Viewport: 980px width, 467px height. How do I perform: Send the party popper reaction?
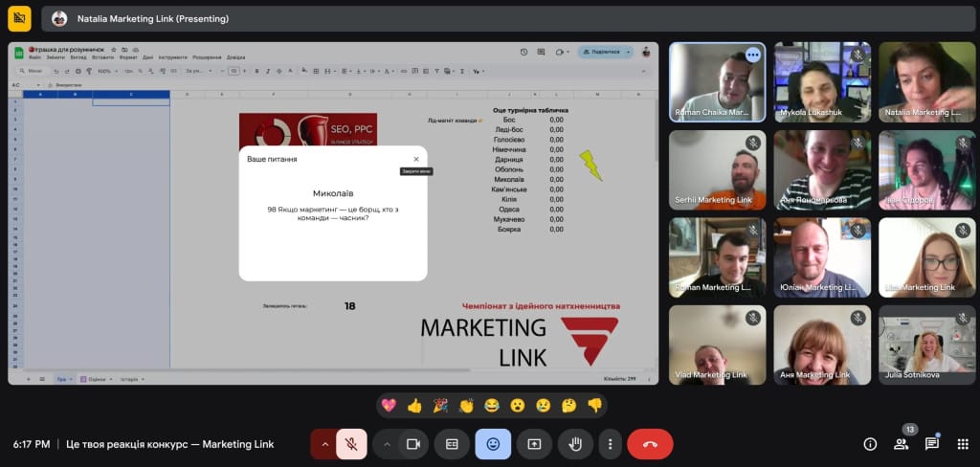coord(440,405)
